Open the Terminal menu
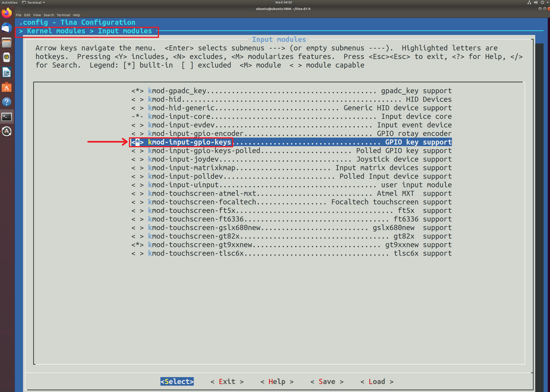This screenshot has height=392, width=550. [x=63, y=15]
